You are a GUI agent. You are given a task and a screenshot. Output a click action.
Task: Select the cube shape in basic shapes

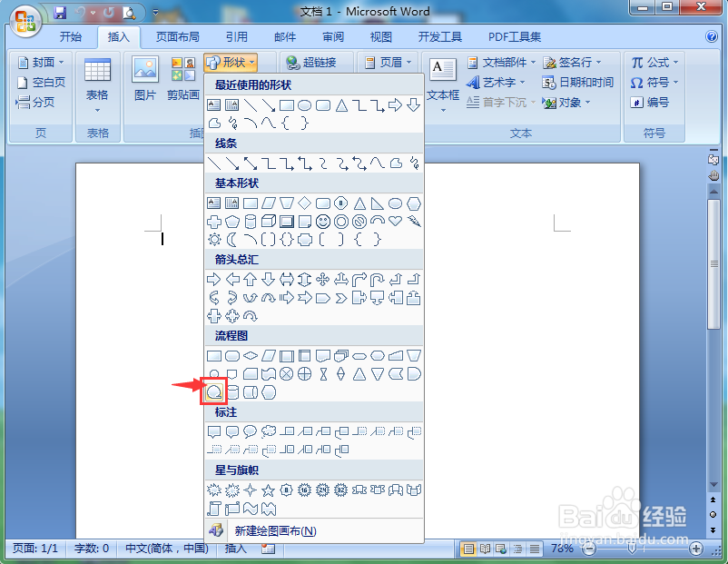coord(269,222)
